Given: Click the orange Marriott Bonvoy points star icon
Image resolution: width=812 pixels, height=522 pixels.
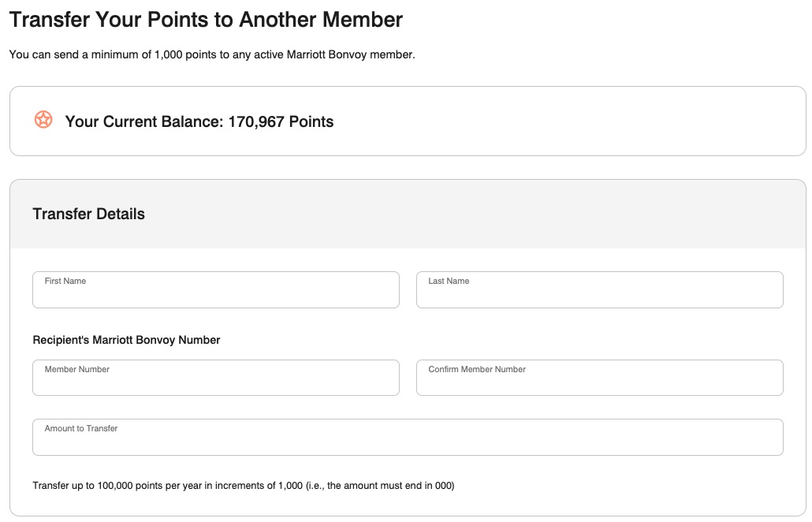Looking at the screenshot, I should 42,120.
